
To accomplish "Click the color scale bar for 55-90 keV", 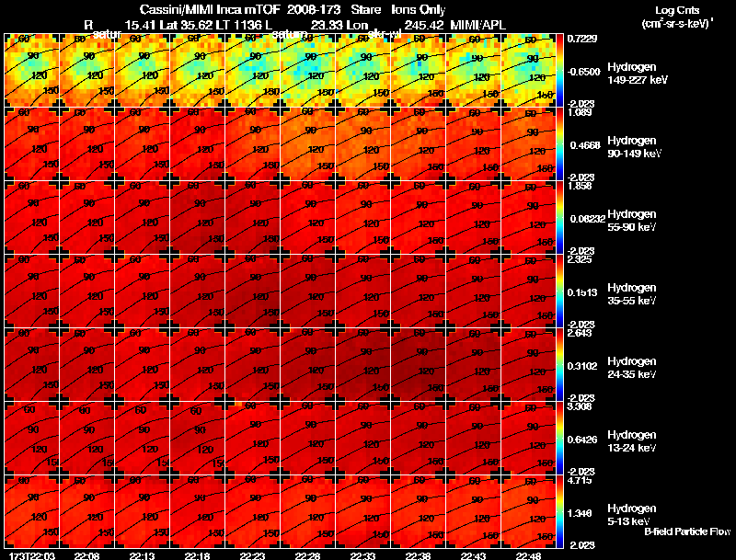I will (559, 217).
